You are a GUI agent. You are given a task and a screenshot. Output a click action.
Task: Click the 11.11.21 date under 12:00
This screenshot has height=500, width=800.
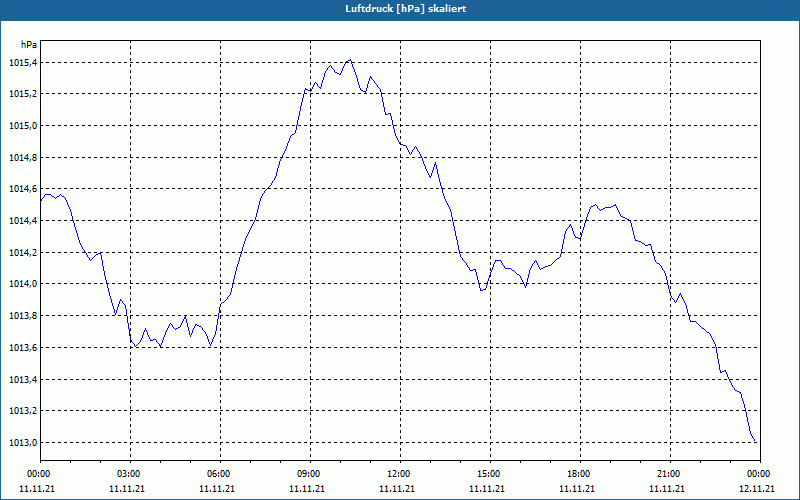(x=397, y=488)
